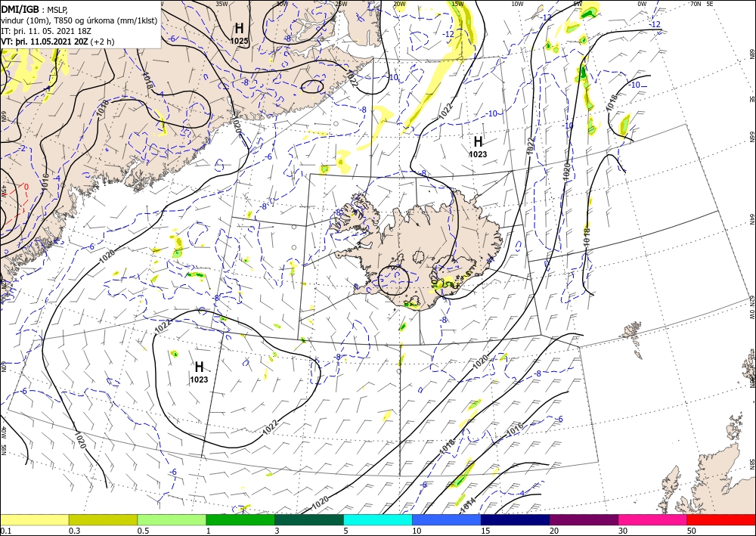Click the 15W longitude label
This screenshot has width=756, height=536.
pos(457,4)
